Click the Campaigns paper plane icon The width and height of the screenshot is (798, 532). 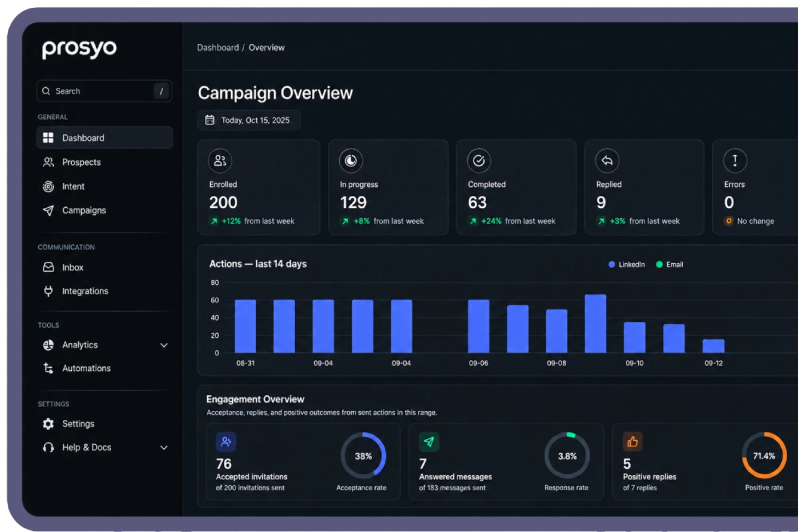[x=48, y=210]
